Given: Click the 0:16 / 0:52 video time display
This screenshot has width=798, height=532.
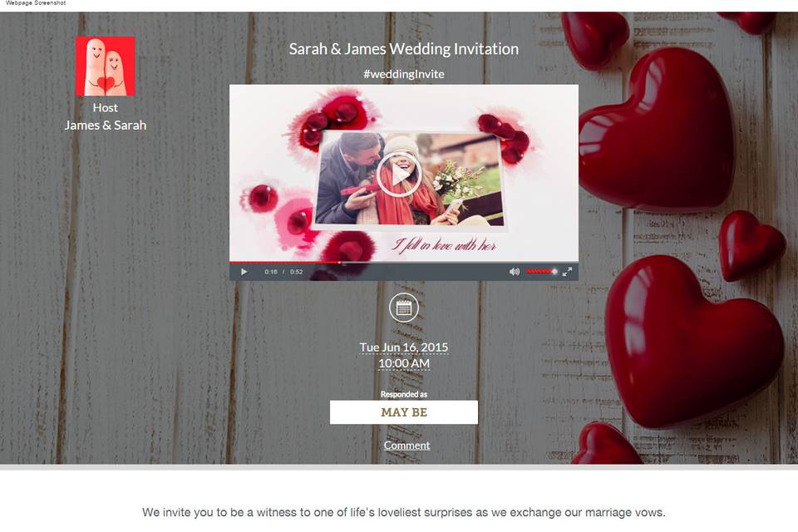Looking at the screenshot, I should (283, 272).
